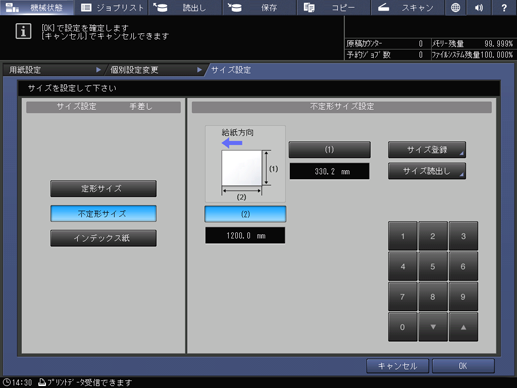This screenshot has width=517, height=388.
Task: Select the 不定形サイズ custom size option
Action: click(103, 213)
